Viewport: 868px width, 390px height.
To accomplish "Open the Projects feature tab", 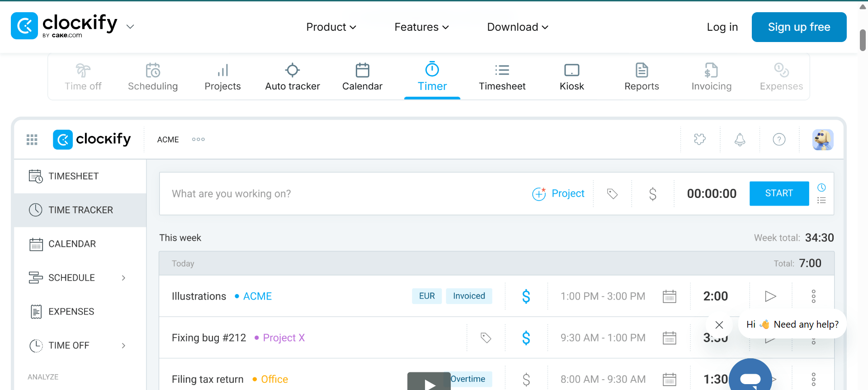I will [222, 77].
